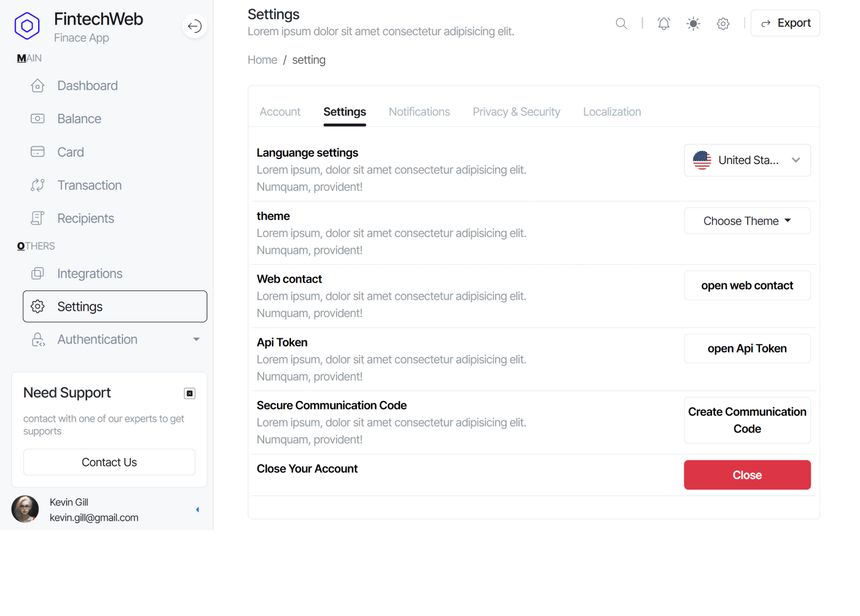Click the Balance money icon
860x616 pixels.
tap(37, 119)
